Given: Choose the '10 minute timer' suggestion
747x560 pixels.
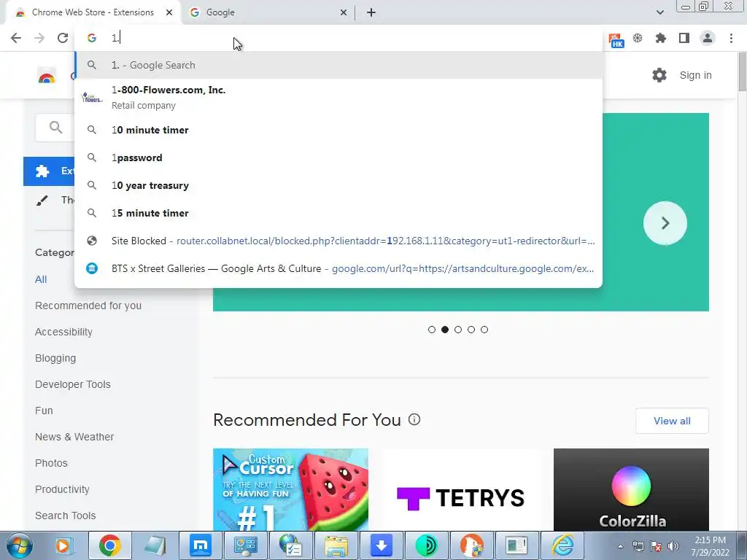Looking at the screenshot, I should [x=338, y=130].
